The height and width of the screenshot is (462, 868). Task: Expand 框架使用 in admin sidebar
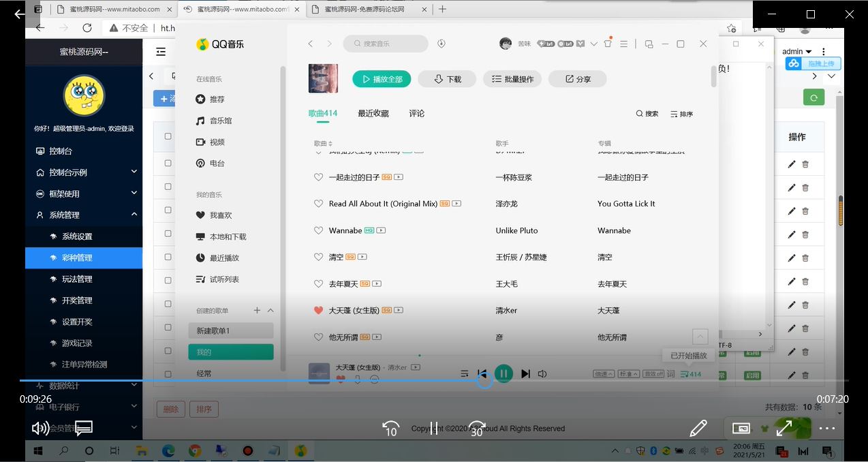coord(84,194)
